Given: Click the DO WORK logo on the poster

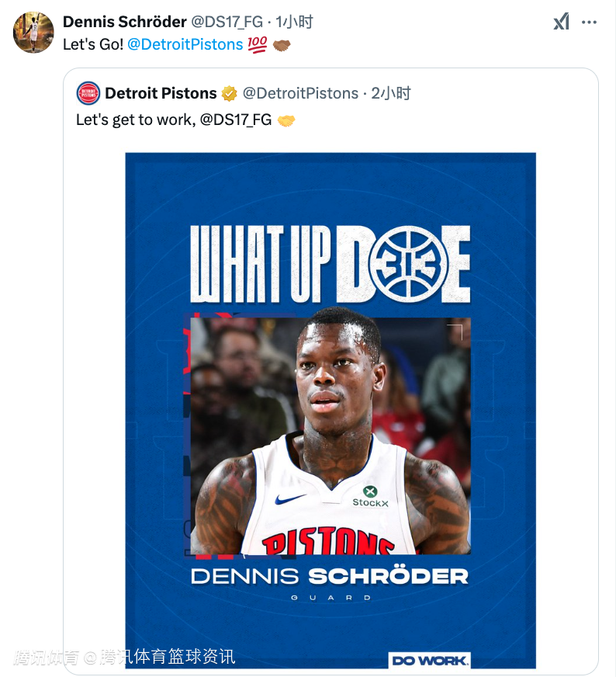Looking at the screenshot, I should pos(429,661).
